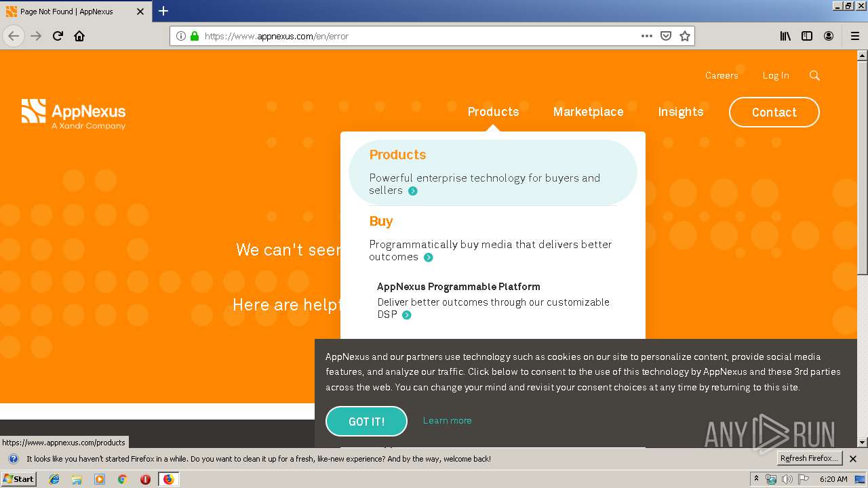Screen dimensions: 868x488
Task: Go back with the browser back arrow
Action: [x=14, y=36]
